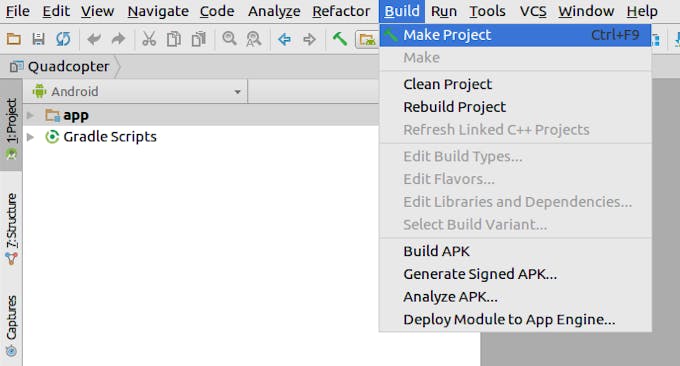Image resolution: width=680 pixels, height=366 pixels.
Task: Click the Save All floppy disk icon
Action: (x=39, y=39)
